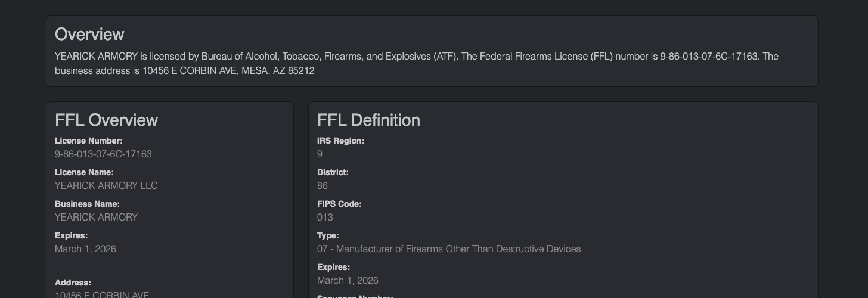The height and width of the screenshot is (298, 868).
Task: Click the Business Name label
Action: tap(87, 204)
